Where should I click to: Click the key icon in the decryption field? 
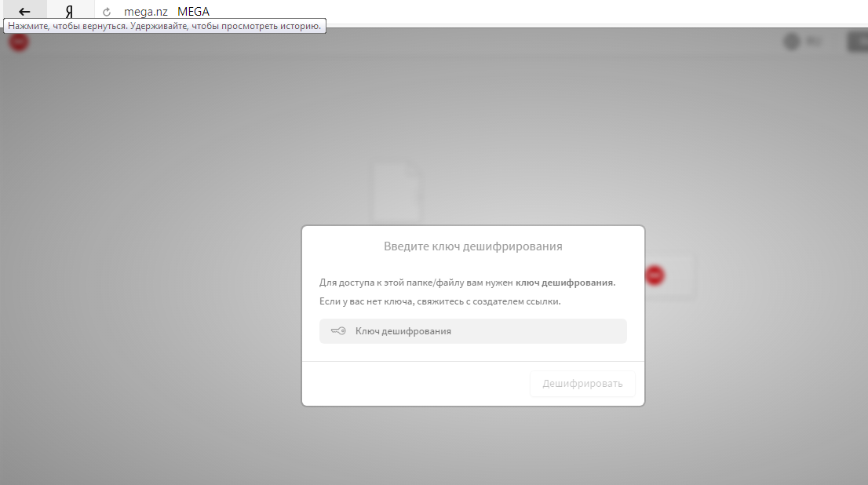tap(338, 331)
